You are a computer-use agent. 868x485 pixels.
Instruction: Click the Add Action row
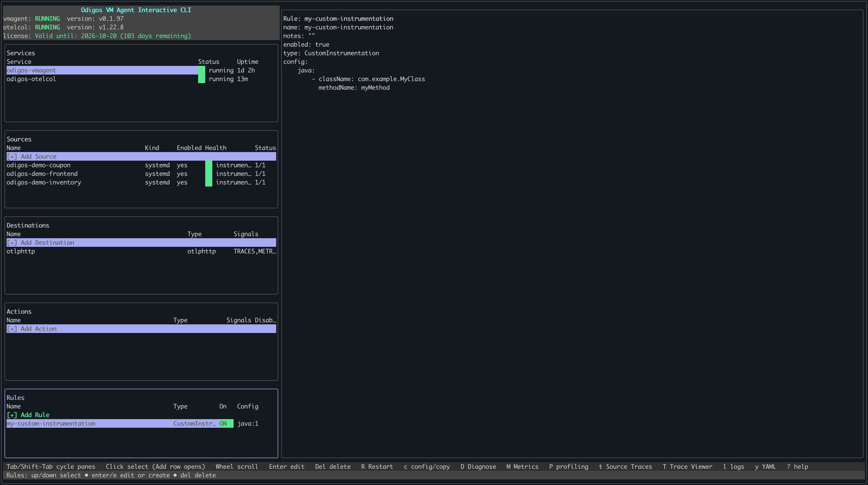click(x=141, y=329)
